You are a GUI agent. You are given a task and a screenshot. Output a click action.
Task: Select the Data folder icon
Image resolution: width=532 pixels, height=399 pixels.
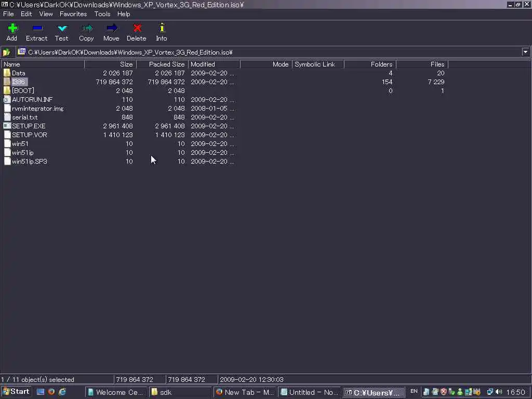pos(7,73)
